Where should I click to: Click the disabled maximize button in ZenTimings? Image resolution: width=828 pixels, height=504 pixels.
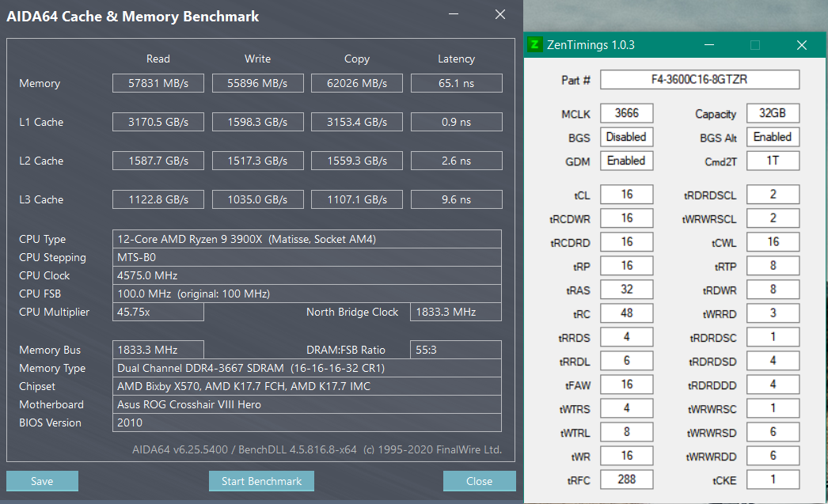tap(755, 45)
